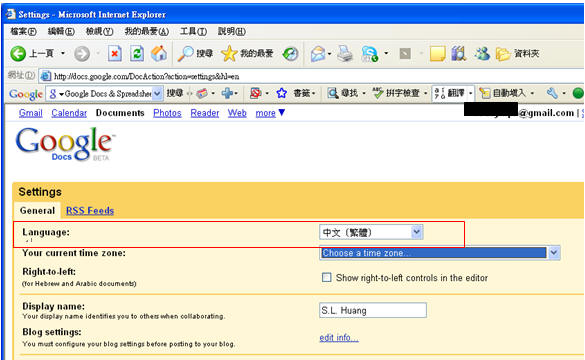585x360 pixels.
Task: Select the General settings tab
Action: pos(37,210)
